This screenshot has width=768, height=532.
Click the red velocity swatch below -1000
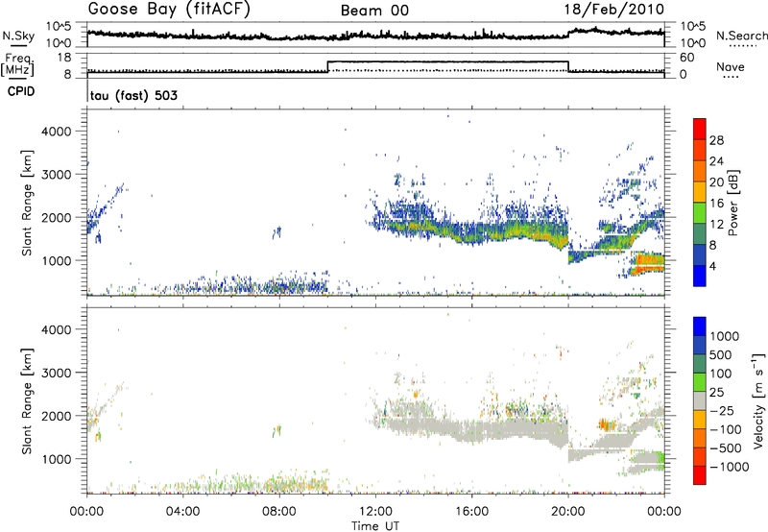coord(700,475)
